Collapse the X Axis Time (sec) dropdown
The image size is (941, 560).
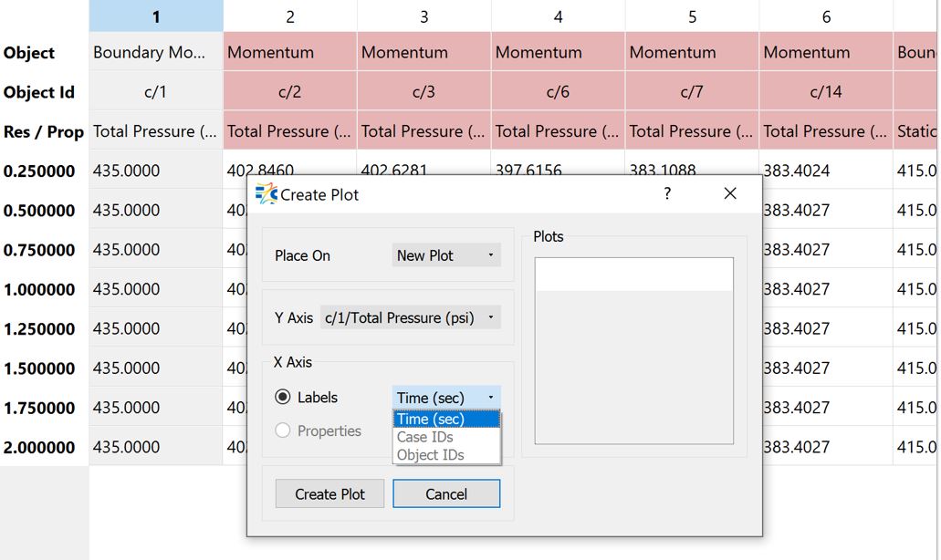pos(446,398)
